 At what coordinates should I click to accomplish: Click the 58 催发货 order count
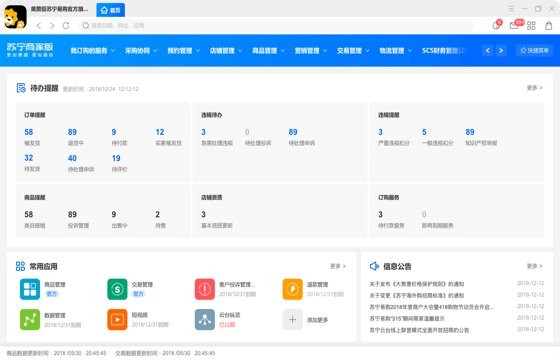coord(29,132)
